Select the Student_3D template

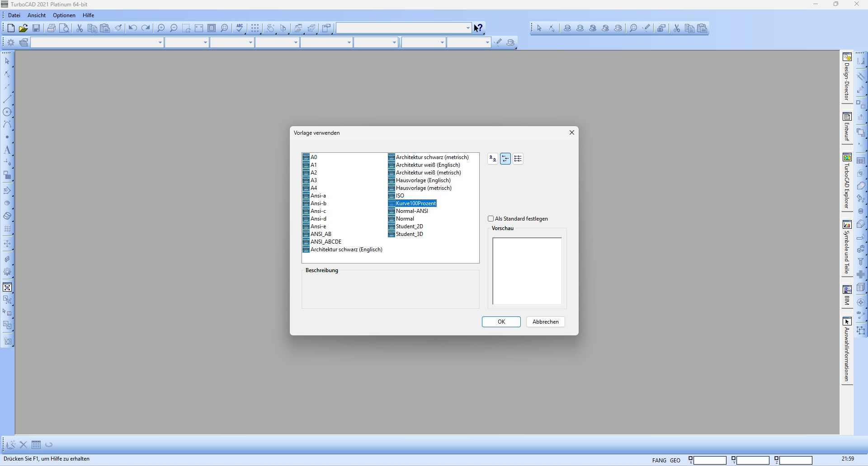(406, 234)
